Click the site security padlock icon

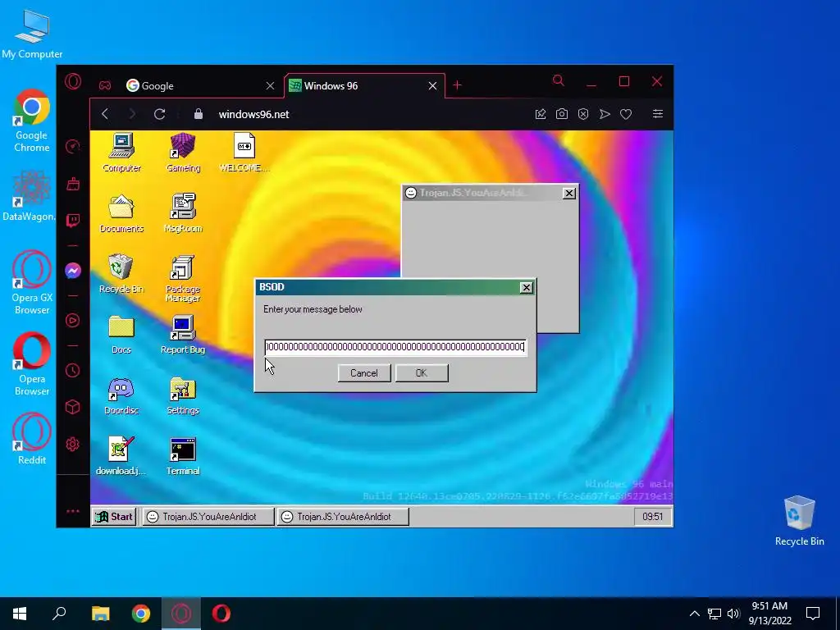199,114
